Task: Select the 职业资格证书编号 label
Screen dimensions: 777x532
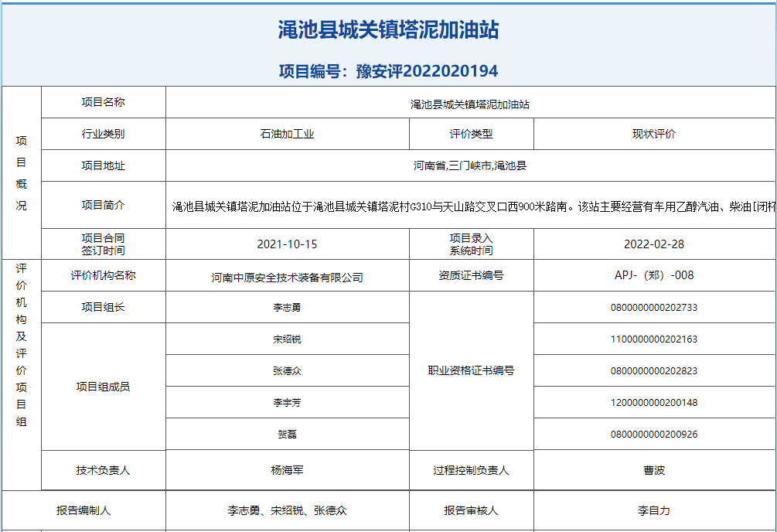Action: click(x=471, y=370)
